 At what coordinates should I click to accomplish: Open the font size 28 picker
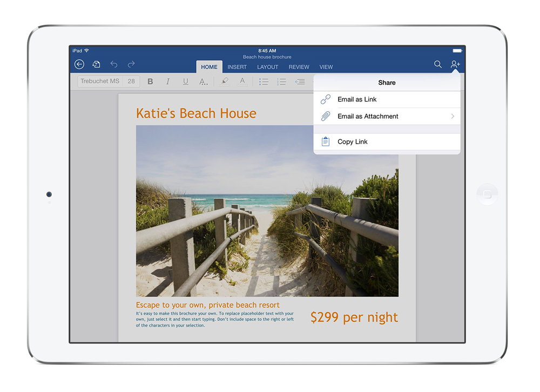[131, 82]
